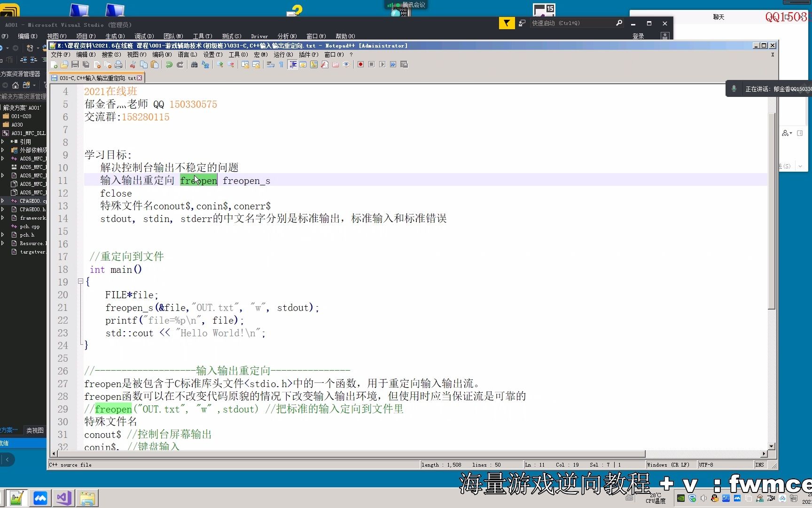Click the volume speaker tray icon

[x=703, y=498]
